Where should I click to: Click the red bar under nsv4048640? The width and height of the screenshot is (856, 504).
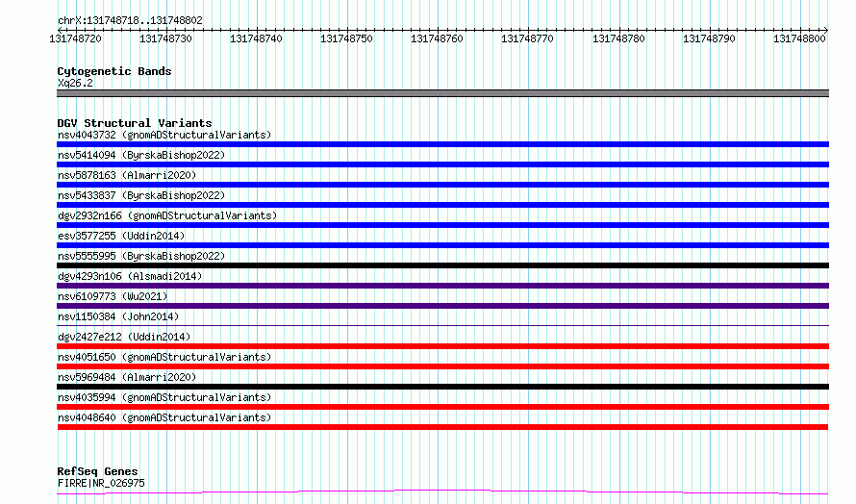point(442,427)
